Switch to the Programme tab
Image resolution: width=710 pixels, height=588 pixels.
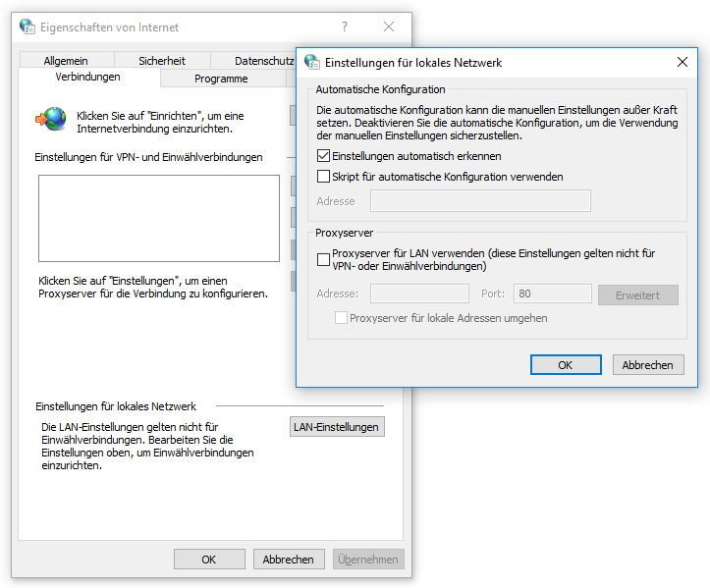pos(221,79)
